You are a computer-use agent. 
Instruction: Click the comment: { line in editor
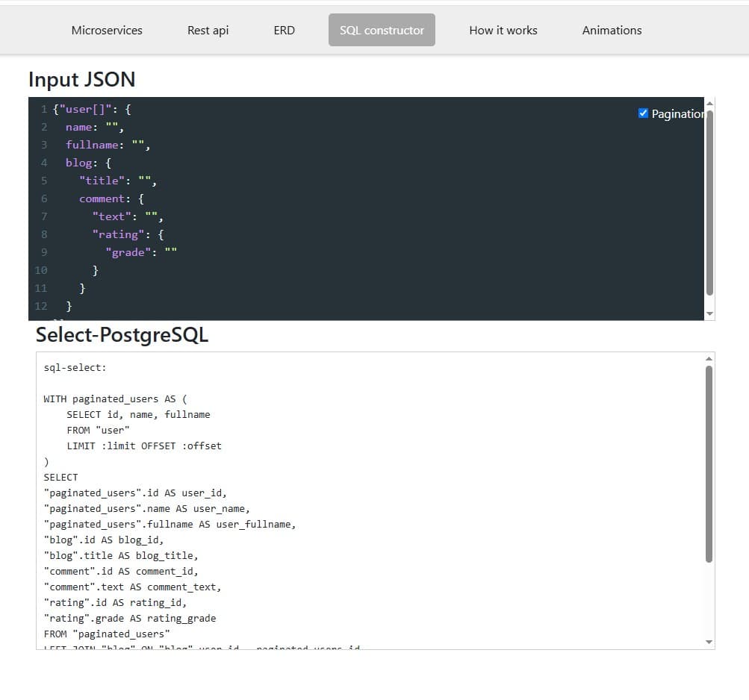point(111,199)
